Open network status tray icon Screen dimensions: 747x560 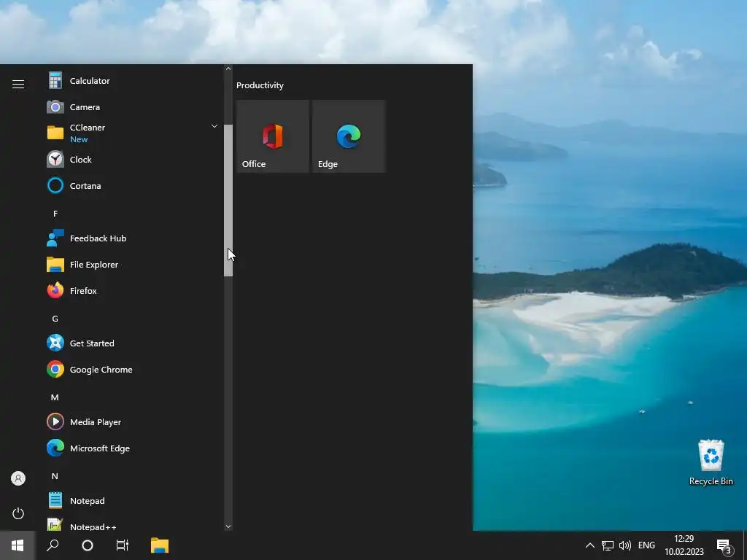[x=608, y=545]
